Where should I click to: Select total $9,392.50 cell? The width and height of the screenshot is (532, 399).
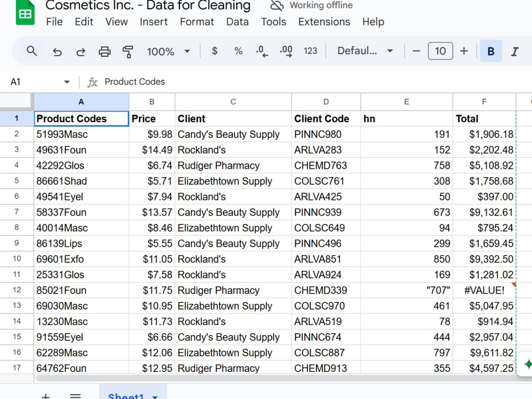(x=484, y=259)
